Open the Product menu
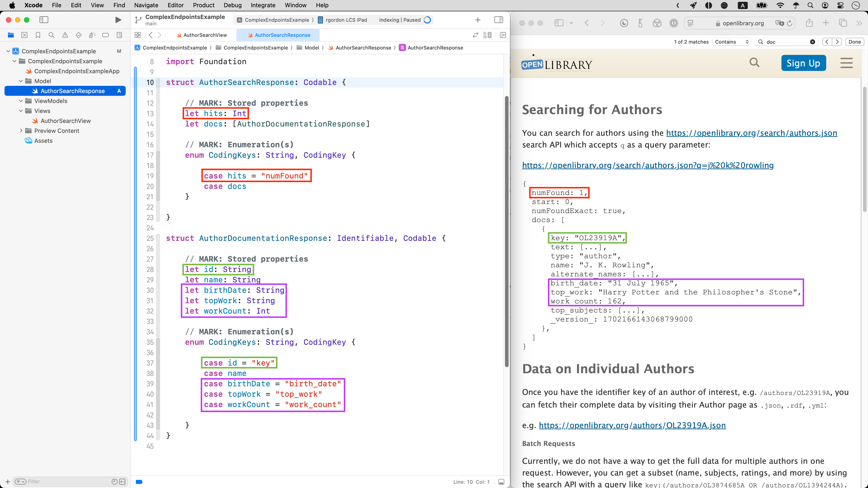This screenshot has width=868, height=488. tap(203, 5)
